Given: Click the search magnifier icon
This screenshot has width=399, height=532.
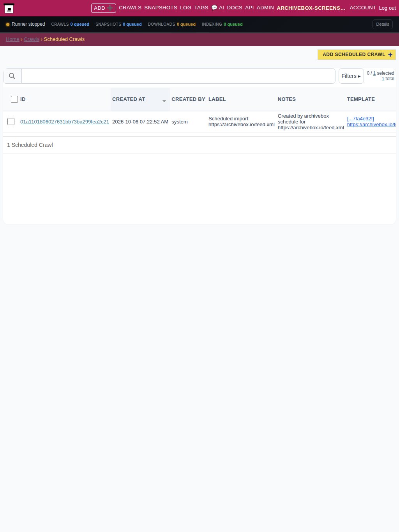Looking at the screenshot, I should [x=12, y=76].
